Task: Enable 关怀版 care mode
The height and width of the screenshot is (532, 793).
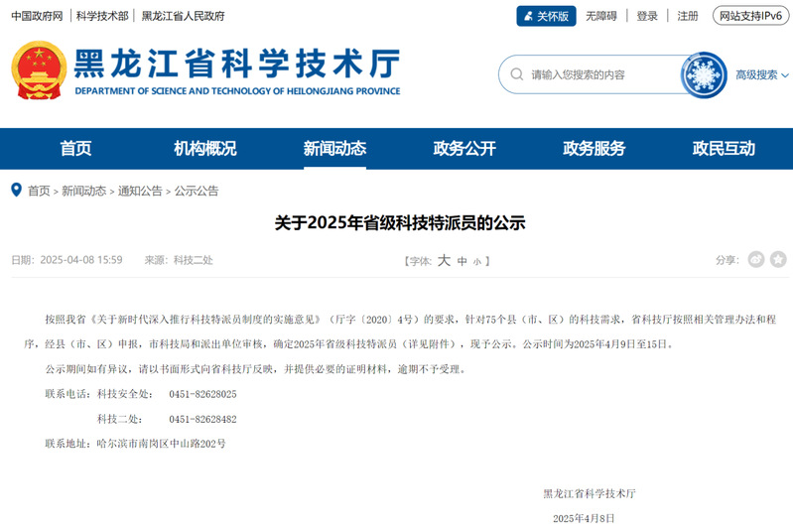Action: 545,16
